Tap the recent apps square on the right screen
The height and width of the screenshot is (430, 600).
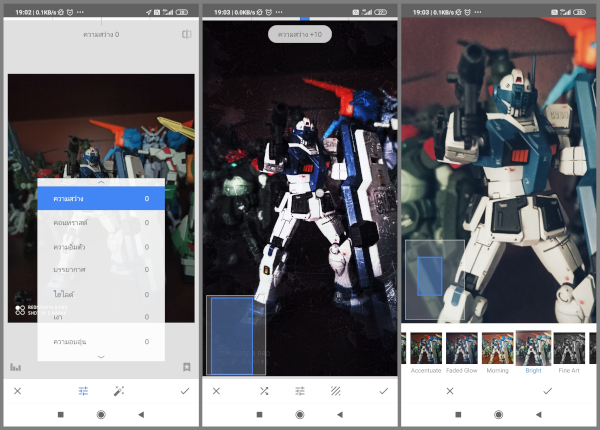pos(458,414)
